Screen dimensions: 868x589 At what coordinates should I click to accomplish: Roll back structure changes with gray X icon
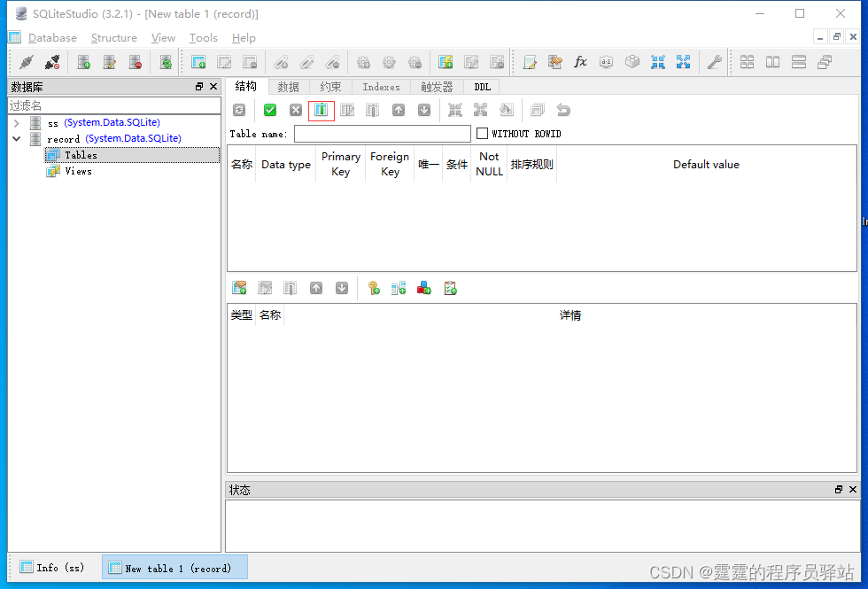click(296, 110)
